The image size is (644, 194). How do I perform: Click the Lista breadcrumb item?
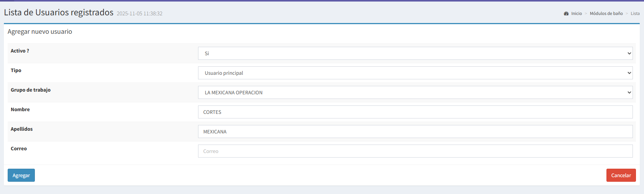(635, 13)
